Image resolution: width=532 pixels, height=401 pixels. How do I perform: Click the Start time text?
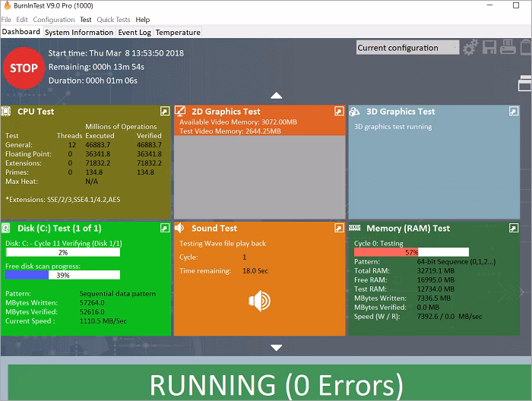(x=116, y=53)
